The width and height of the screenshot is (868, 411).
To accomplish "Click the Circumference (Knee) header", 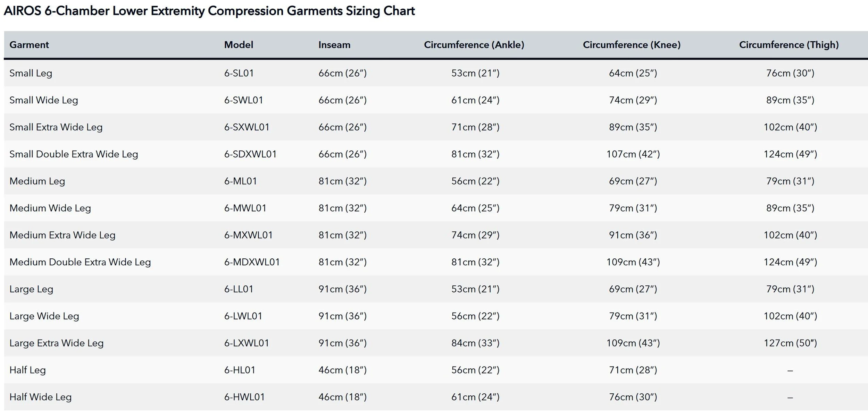I will 632,45.
